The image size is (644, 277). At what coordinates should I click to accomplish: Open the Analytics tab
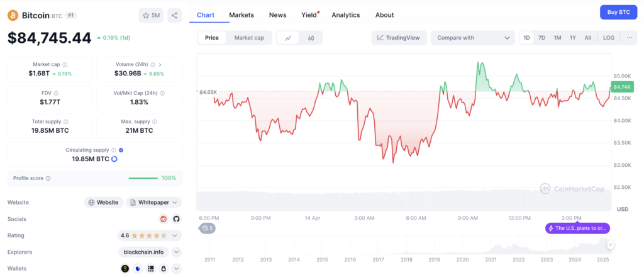(x=346, y=15)
